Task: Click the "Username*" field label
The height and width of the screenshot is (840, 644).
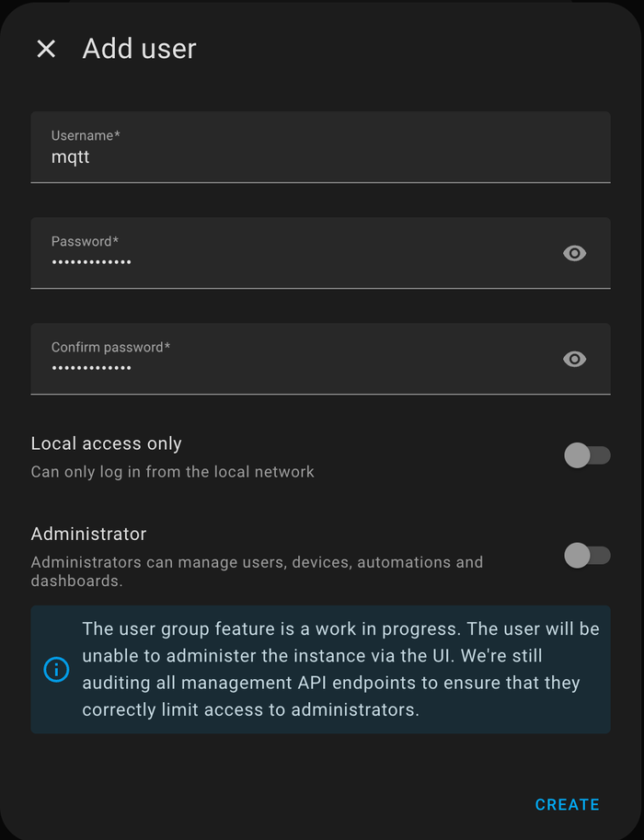Action: coord(86,135)
